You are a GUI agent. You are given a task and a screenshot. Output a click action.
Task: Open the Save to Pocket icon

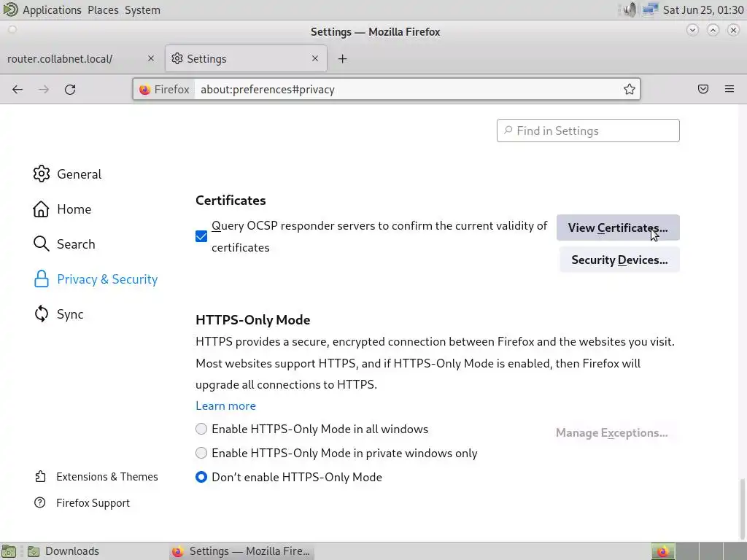pyautogui.click(x=703, y=89)
